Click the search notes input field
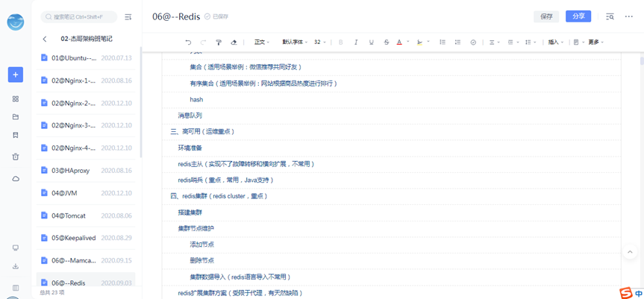Image resolution: width=644 pixels, height=299 pixels. point(81,16)
